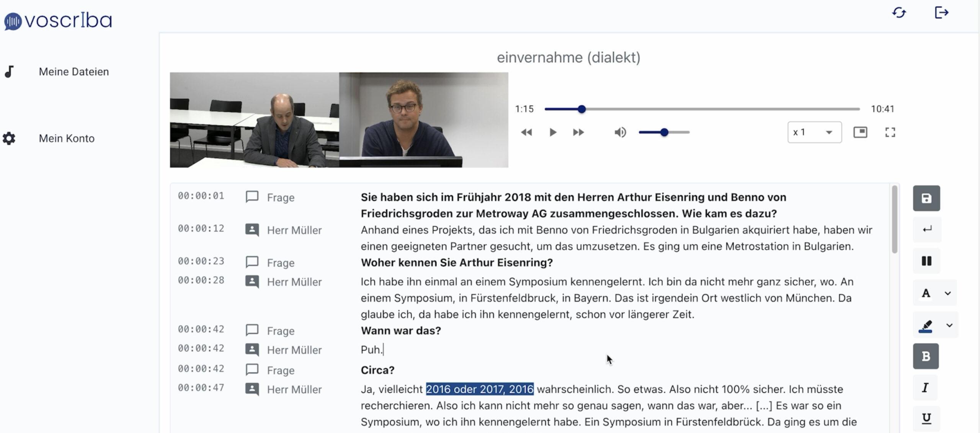
Task: Click the two-column layout icon
Action: click(926, 261)
